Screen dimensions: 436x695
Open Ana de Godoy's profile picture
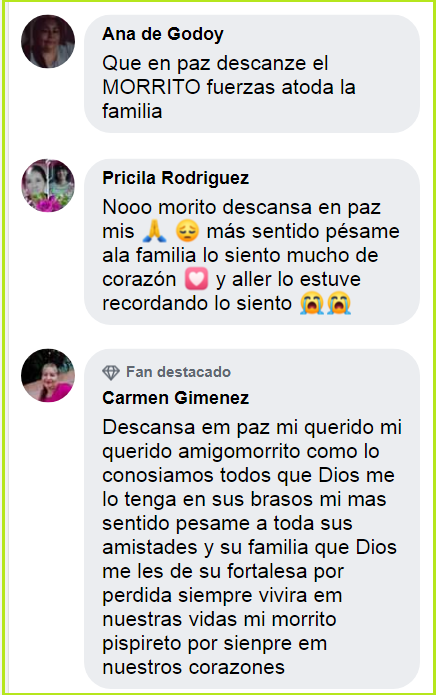coord(48,41)
